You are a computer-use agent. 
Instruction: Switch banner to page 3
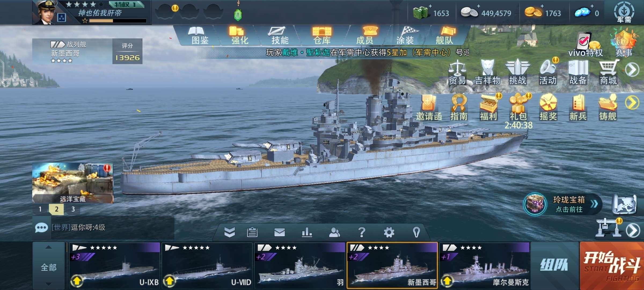(x=73, y=209)
